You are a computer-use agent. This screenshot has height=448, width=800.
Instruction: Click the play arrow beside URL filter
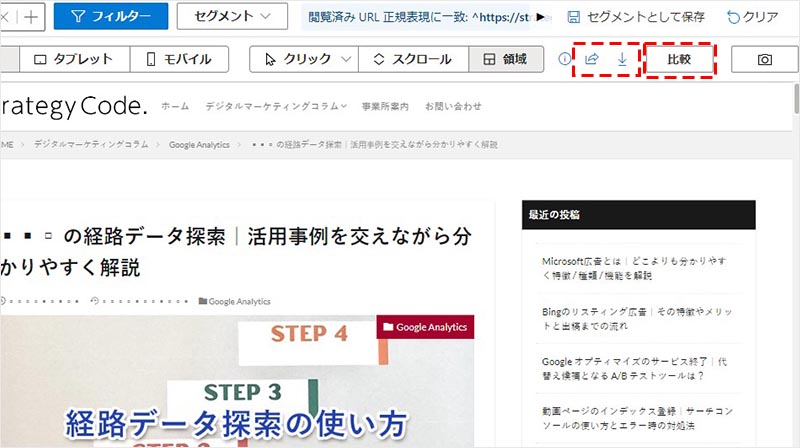(x=543, y=17)
